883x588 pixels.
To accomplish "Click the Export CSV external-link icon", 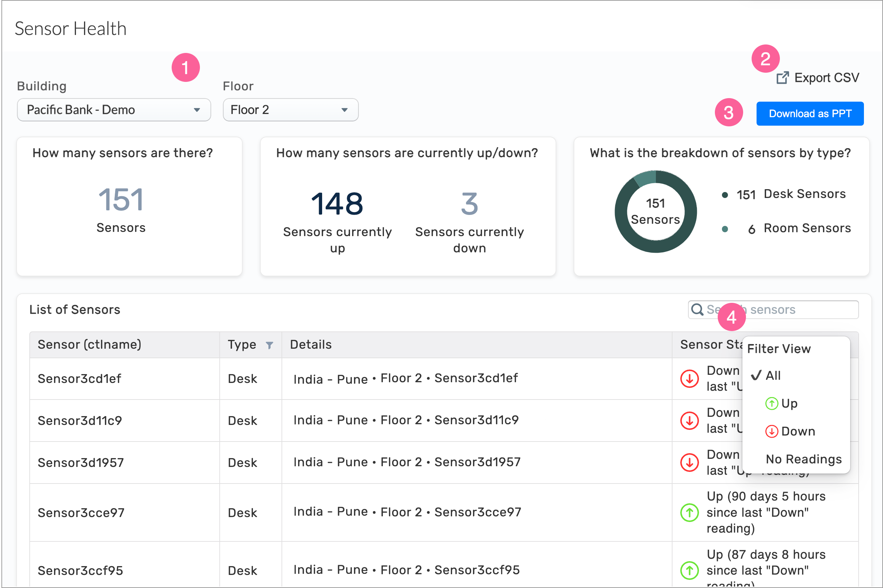I will tap(782, 78).
